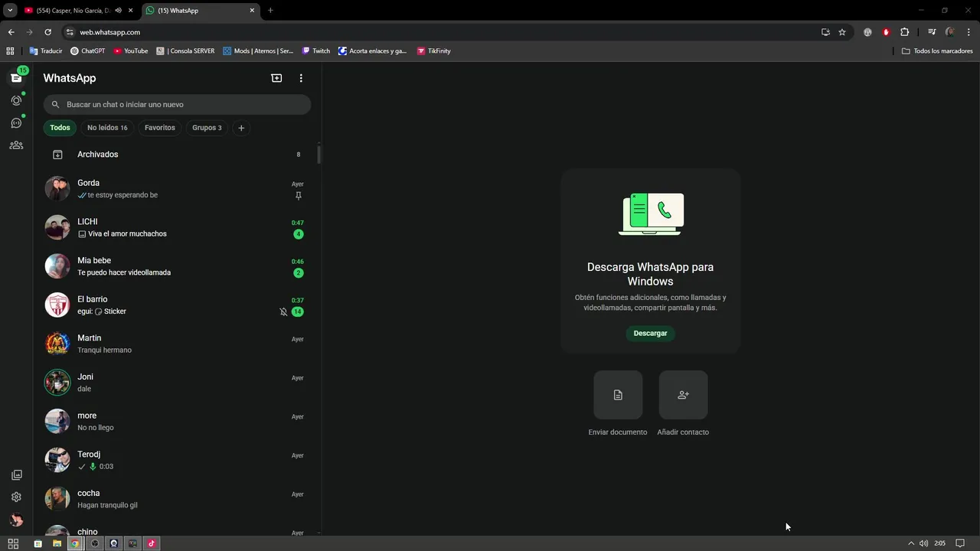Open the Consola SERVER bookmark

point(185,51)
